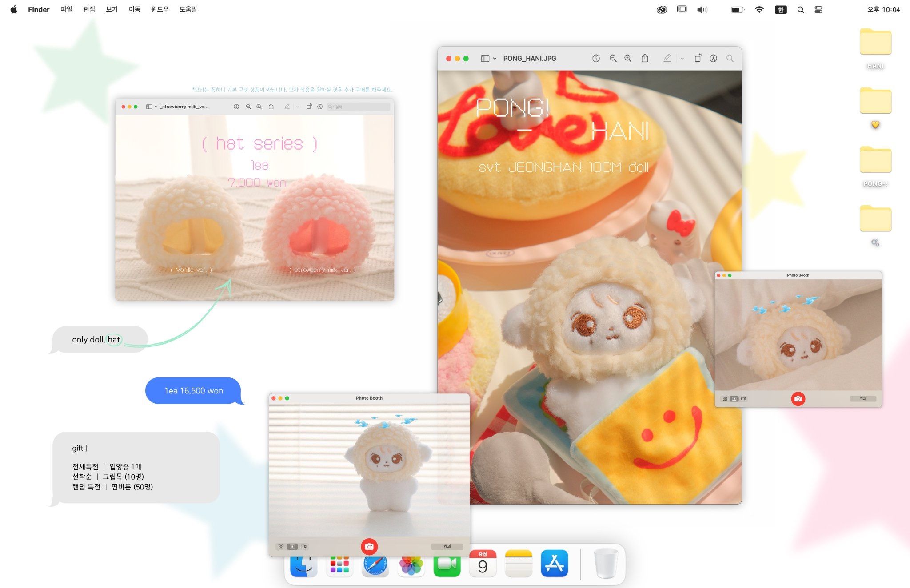Open the 보기 menu in menu bar
The width and height of the screenshot is (910, 588).
(112, 9)
